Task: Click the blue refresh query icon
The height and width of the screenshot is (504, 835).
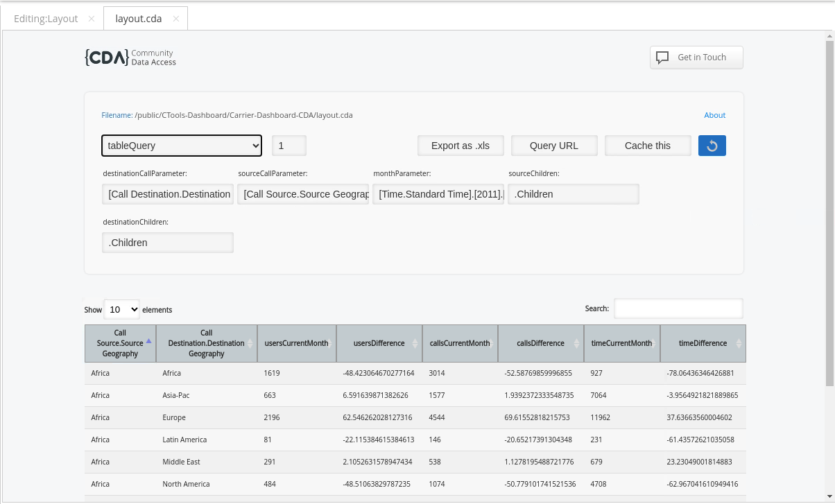Action: point(712,146)
